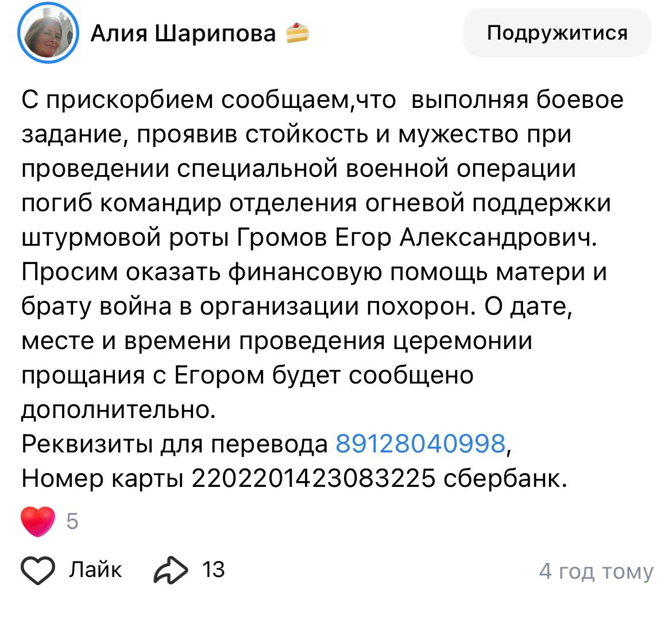
Task: Click the Номер карты label text
Action: tap(102, 478)
